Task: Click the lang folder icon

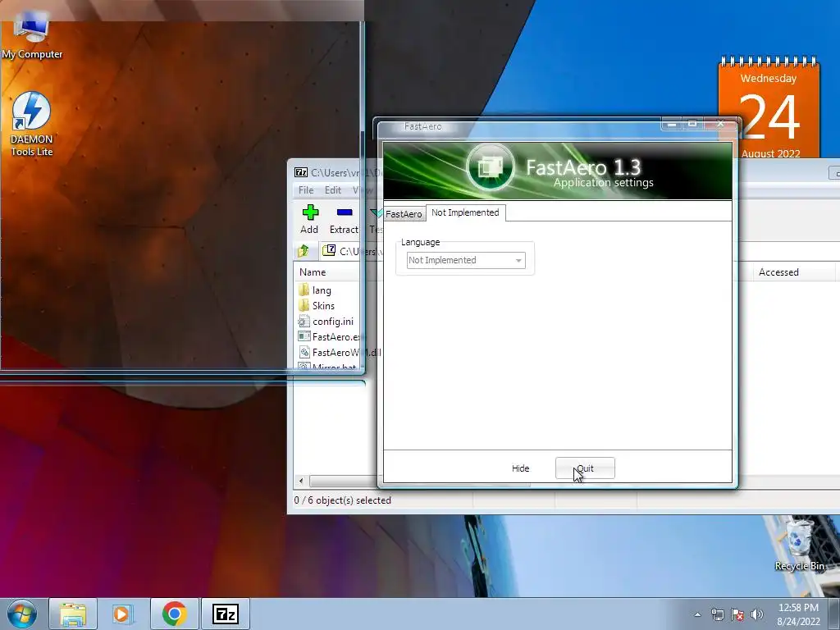Action: [304, 290]
